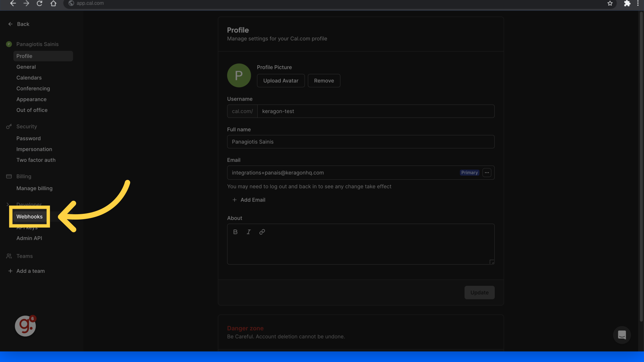Reload the page with the refresh icon

tap(39, 3)
